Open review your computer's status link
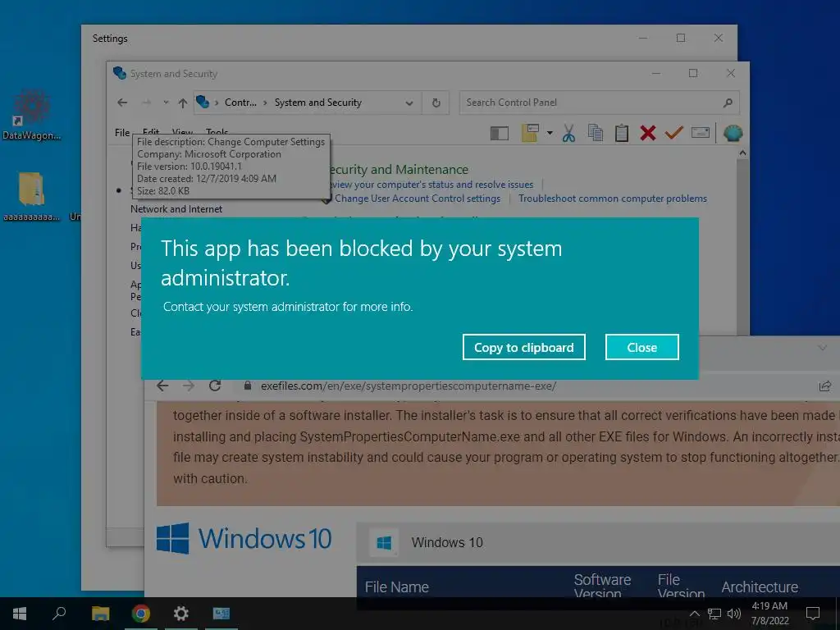This screenshot has width=840, height=630. [x=431, y=185]
